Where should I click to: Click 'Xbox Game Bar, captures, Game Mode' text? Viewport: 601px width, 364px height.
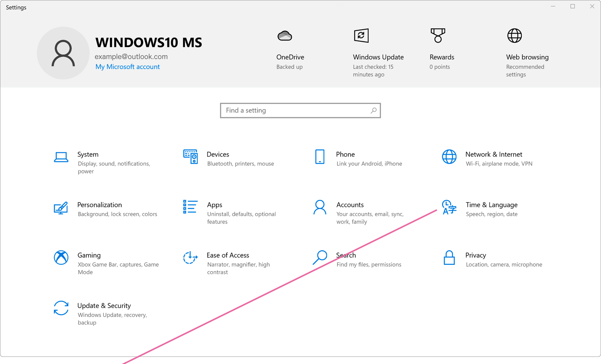click(118, 268)
